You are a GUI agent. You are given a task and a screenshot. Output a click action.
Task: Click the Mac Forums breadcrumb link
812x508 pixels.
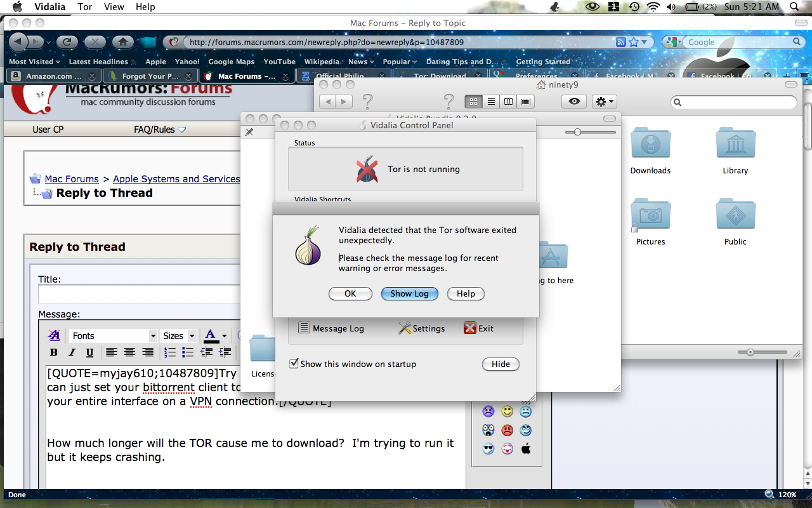click(72, 179)
